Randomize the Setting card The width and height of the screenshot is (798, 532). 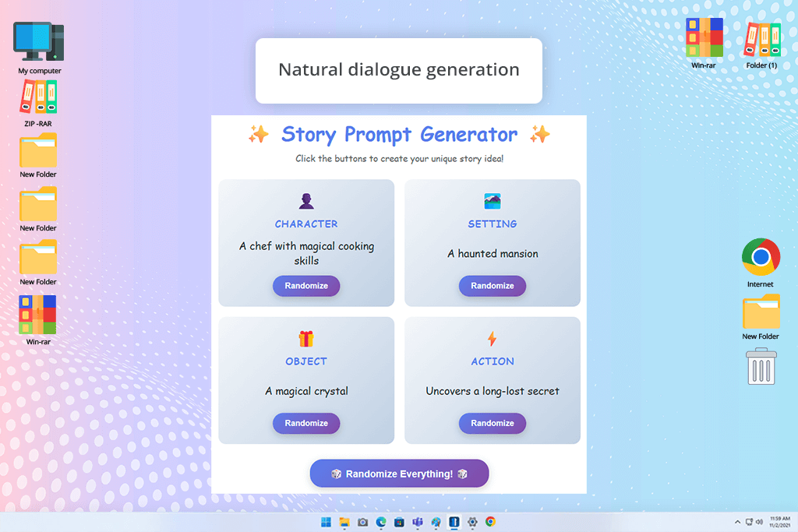pyautogui.click(x=493, y=286)
